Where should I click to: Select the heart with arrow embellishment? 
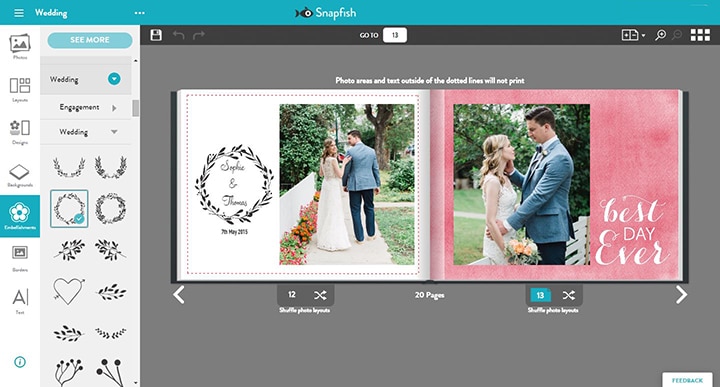coord(68,291)
